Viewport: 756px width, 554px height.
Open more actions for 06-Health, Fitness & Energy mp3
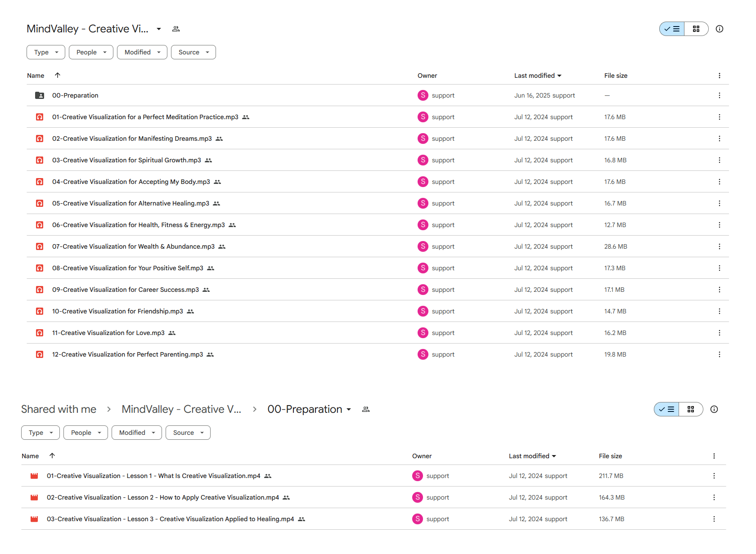pyautogui.click(x=720, y=225)
